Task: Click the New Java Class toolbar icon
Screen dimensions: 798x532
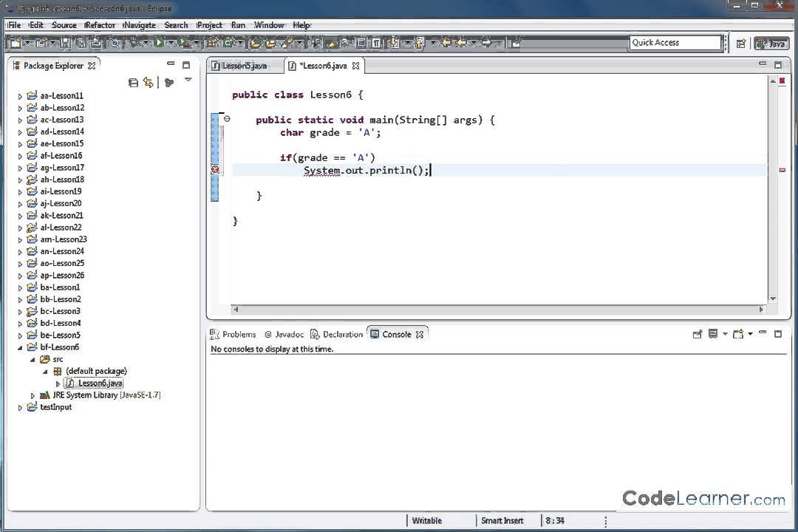Action: click(228, 44)
